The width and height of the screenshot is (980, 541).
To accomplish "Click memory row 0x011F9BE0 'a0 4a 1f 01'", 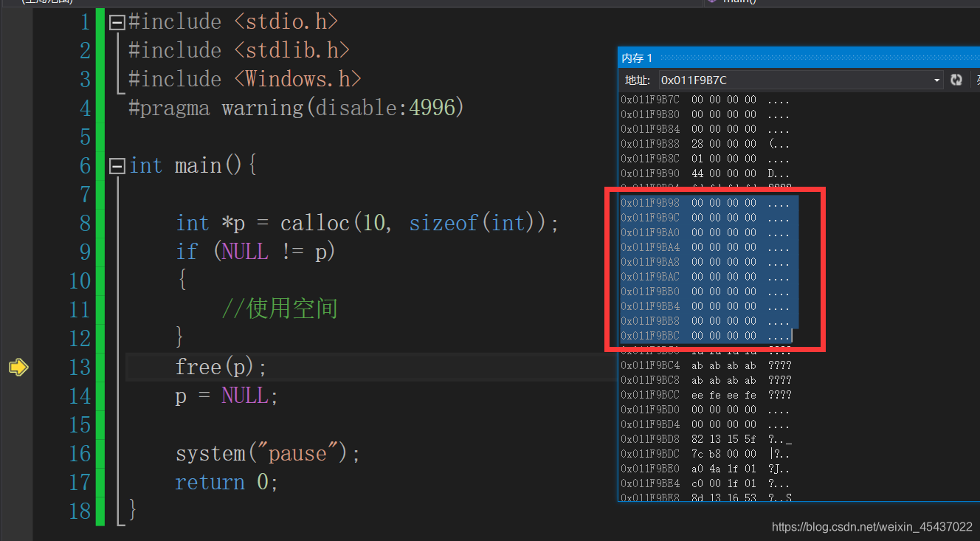I will (x=705, y=469).
